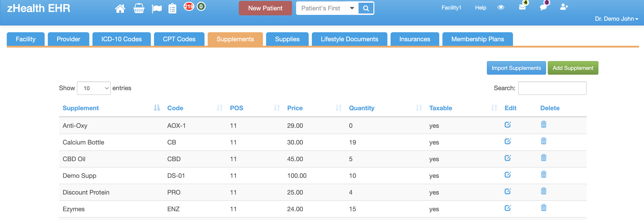The image size is (644, 220).
Task: Go to the home icon
Action: pyautogui.click(x=120, y=8)
